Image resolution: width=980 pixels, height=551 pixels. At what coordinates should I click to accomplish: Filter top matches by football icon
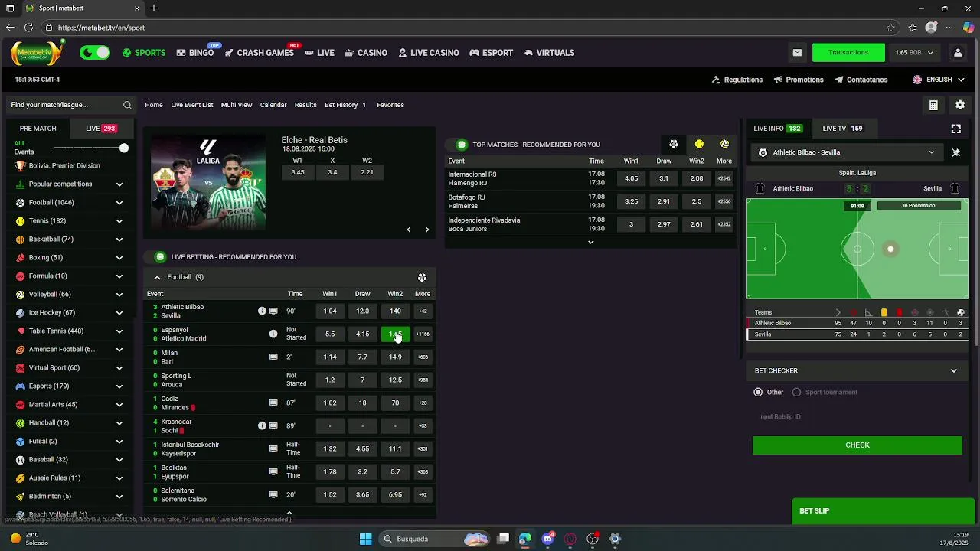673,144
